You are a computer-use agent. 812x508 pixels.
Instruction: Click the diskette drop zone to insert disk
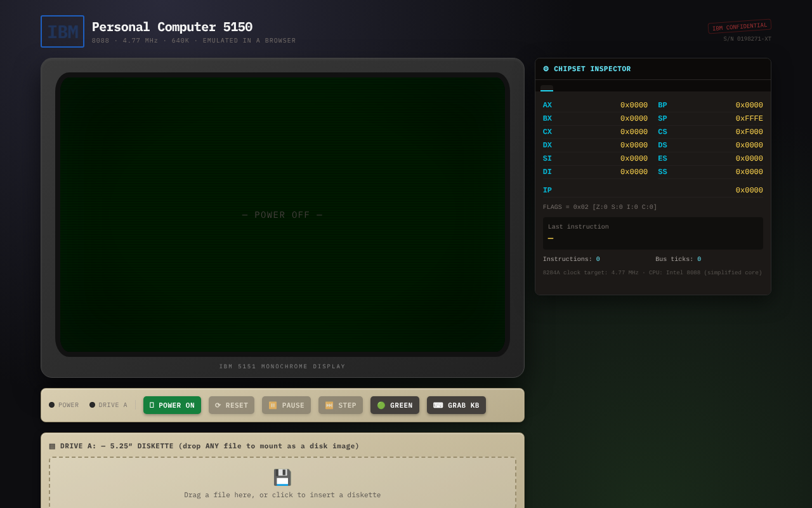point(282,484)
